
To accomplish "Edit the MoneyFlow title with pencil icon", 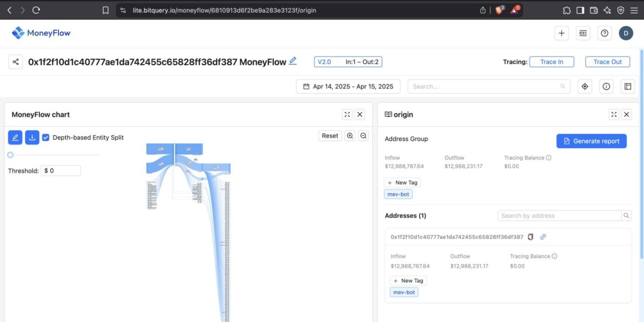I will click(x=293, y=61).
